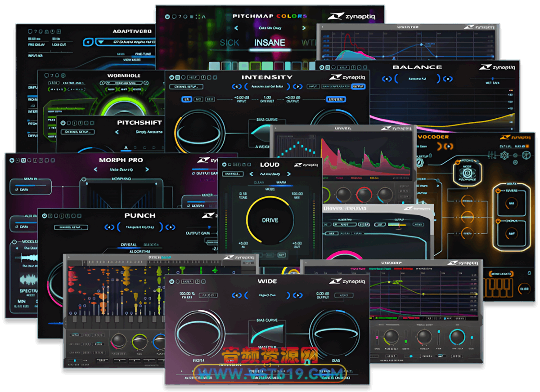This screenshot has height=392, width=540.
Task: Click highlighted top-right button in INTENSITY header
Action: click(x=358, y=86)
